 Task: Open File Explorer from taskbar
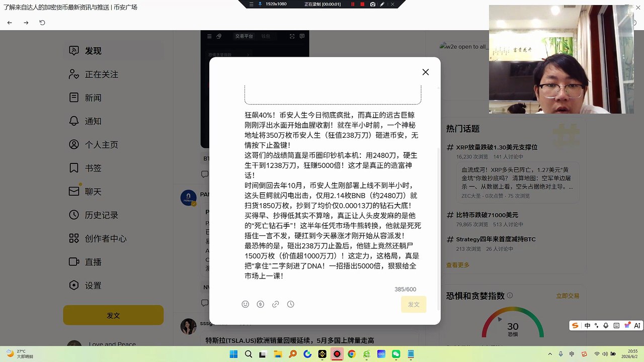click(278, 354)
